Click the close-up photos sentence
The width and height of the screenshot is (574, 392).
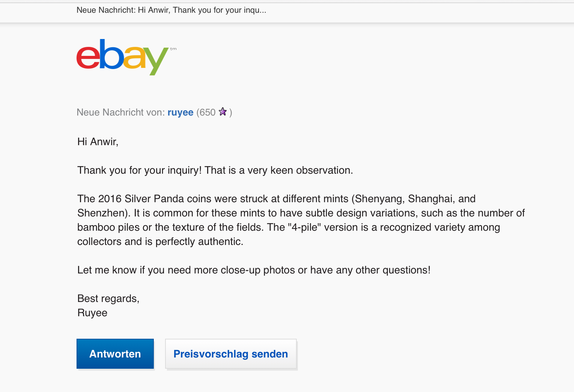254,270
